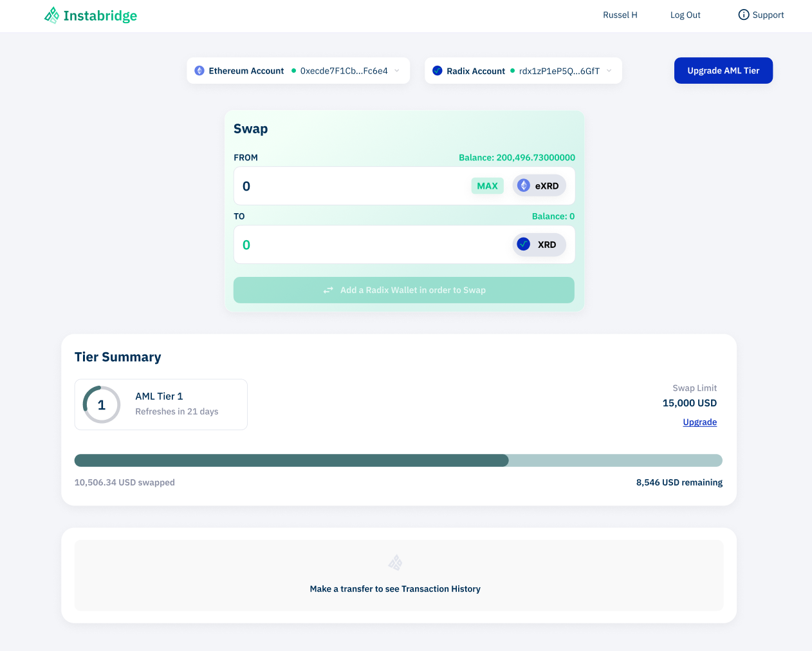812x651 pixels.
Task: Open the XRD token selector
Action: (x=539, y=245)
